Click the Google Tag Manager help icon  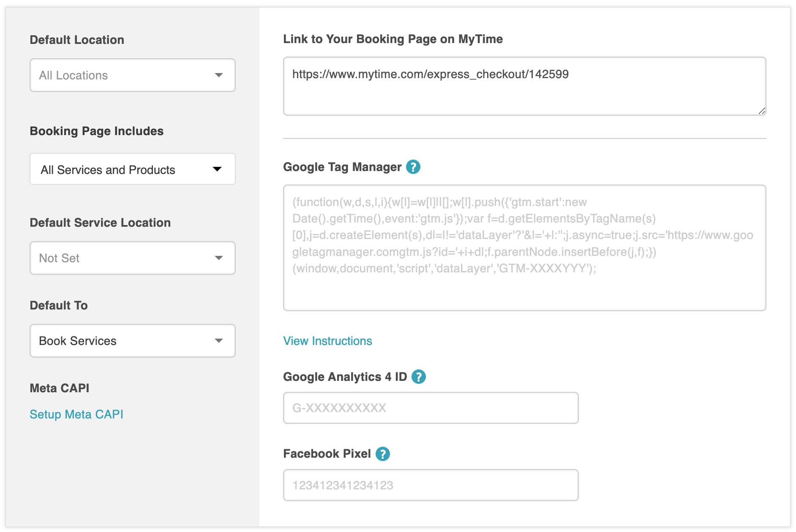click(413, 167)
